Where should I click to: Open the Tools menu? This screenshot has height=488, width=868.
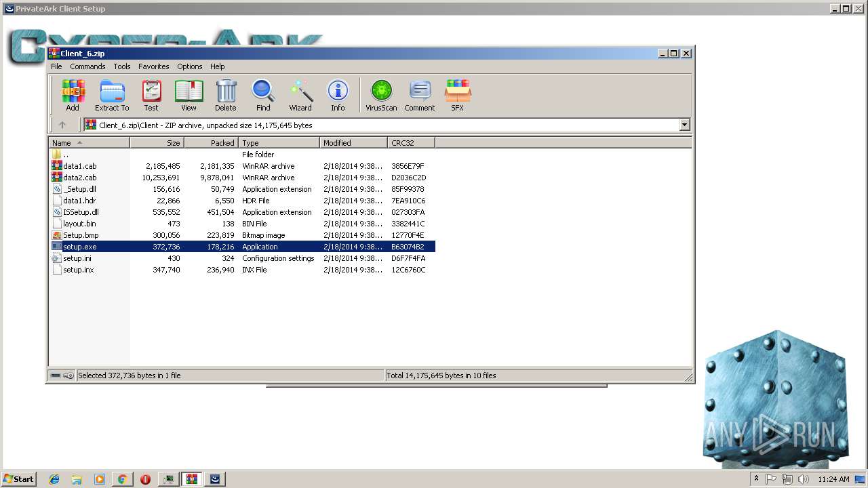tap(122, 66)
